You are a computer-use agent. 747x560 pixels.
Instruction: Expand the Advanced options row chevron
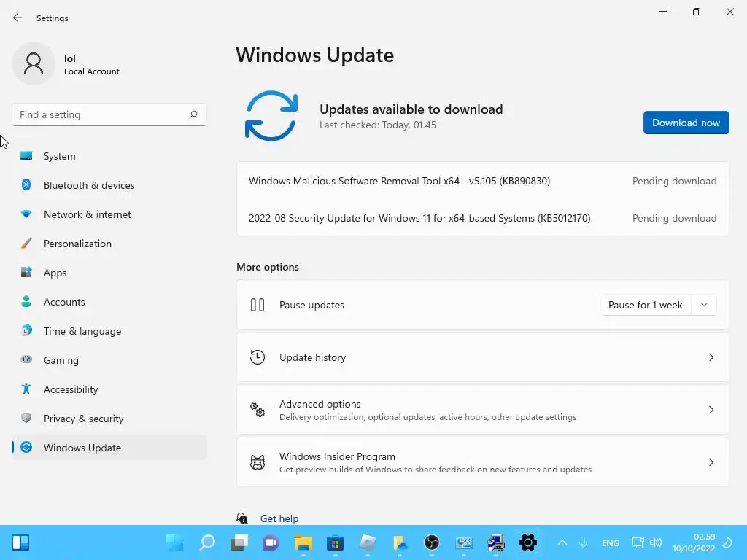click(x=711, y=410)
